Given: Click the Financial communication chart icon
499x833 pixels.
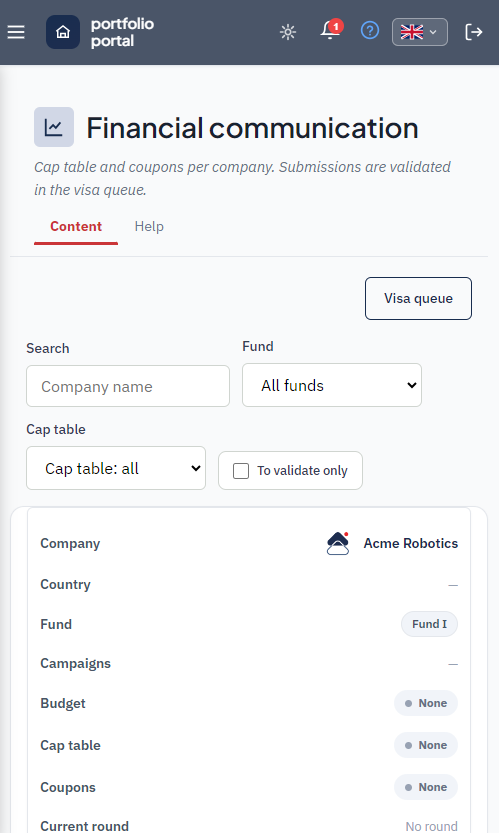Looking at the screenshot, I should [54, 128].
